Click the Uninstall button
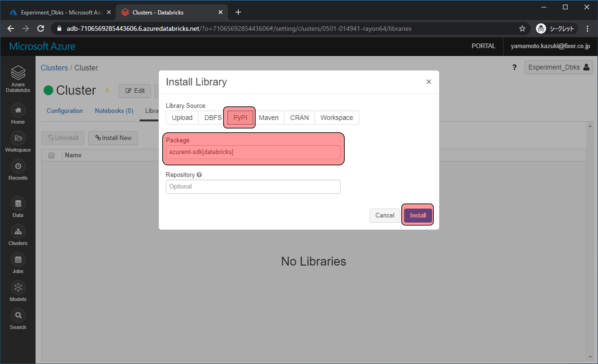The image size is (598, 364). click(x=63, y=138)
